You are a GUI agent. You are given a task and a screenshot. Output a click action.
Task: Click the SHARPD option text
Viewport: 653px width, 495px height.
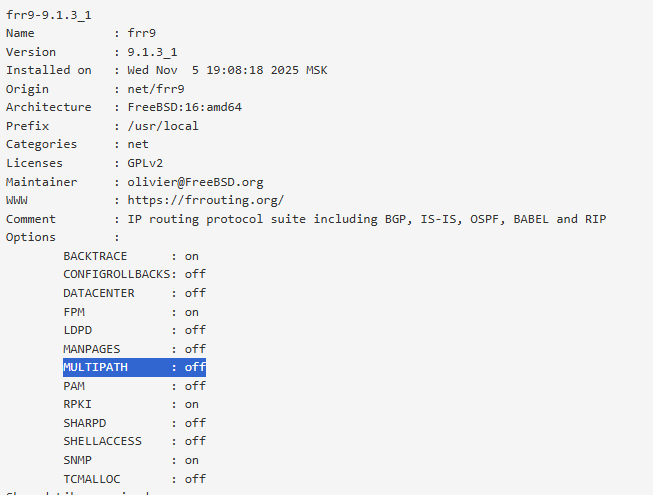pos(84,423)
